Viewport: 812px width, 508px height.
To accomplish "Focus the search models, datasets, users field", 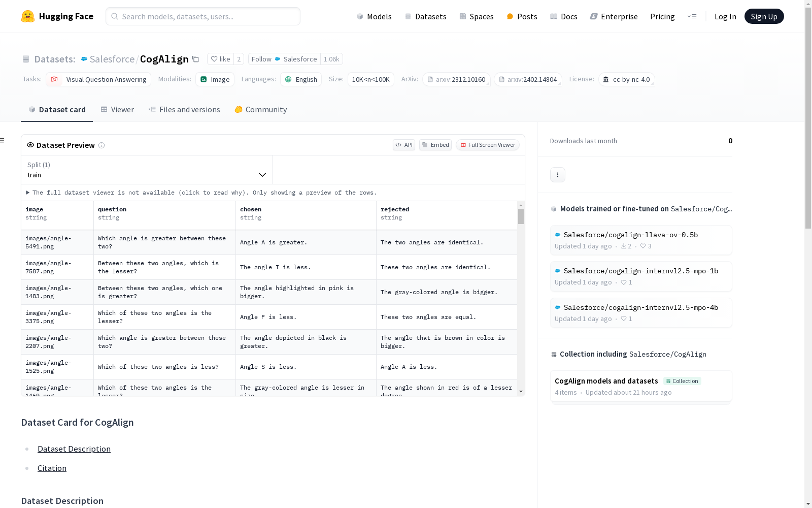I will 203,16.
